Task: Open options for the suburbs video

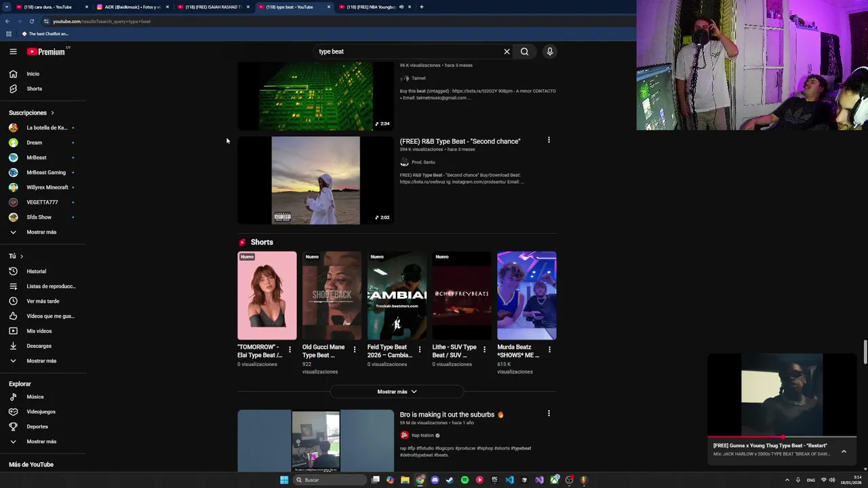Action: pyautogui.click(x=549, y=413)
